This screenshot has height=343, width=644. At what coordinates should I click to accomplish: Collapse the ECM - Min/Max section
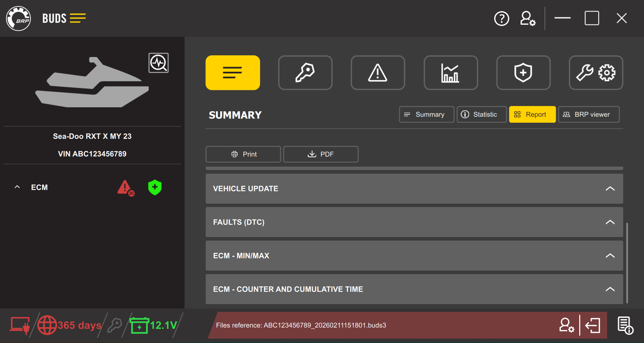click(x=610, y=256)
